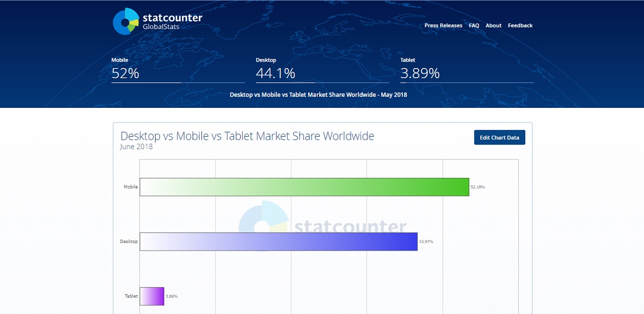Open the Press Releases page

tap(443, 26)
